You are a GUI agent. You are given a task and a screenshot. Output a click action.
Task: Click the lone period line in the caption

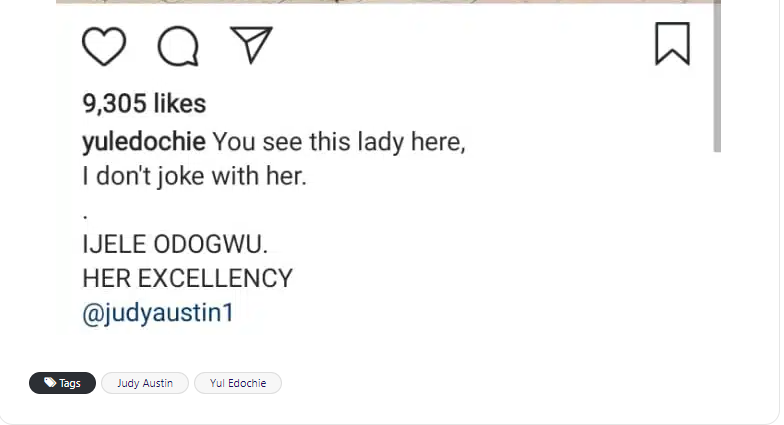[85, 213]
